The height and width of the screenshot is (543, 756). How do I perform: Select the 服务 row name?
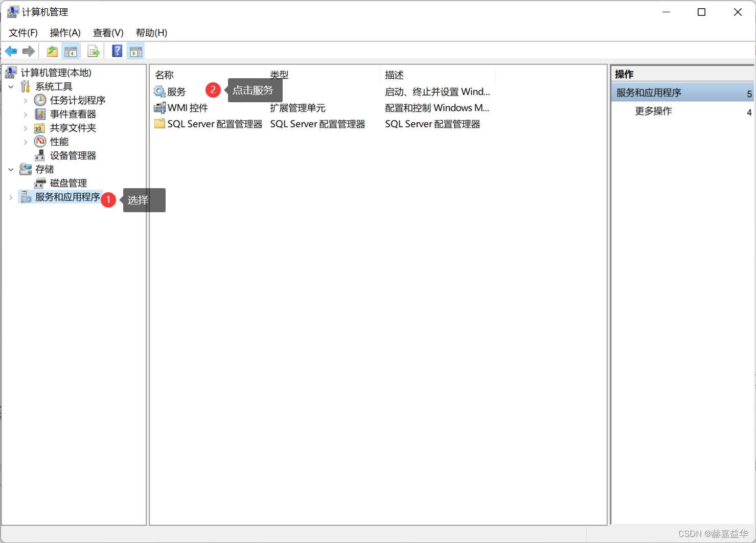click(x=176, y=92)
